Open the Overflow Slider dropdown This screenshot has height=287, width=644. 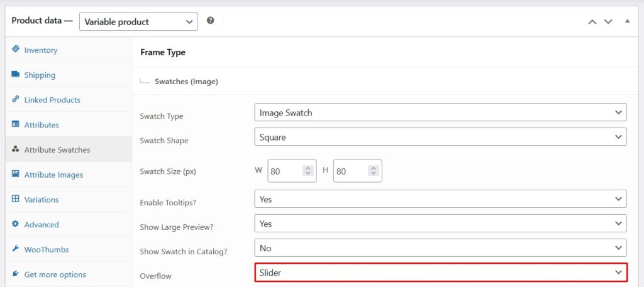pyautogui.click(x=440, y=273)
